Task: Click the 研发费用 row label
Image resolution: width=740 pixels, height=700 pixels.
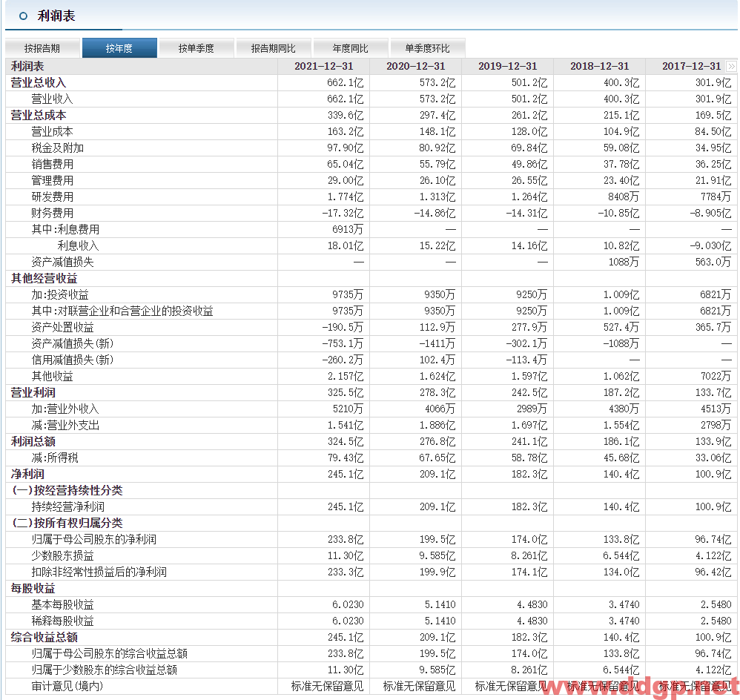Action: [x=52, y=197]
